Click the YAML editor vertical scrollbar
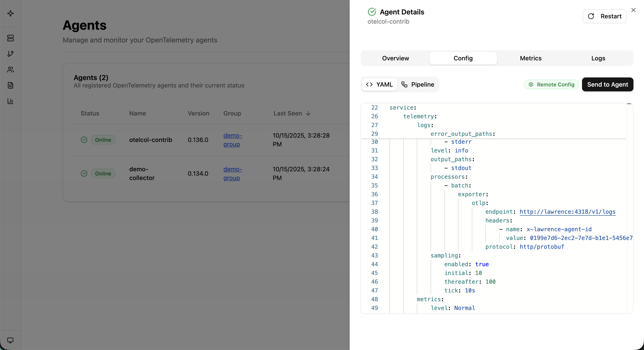This screenshot has height=350, width=644. (630, 208)
